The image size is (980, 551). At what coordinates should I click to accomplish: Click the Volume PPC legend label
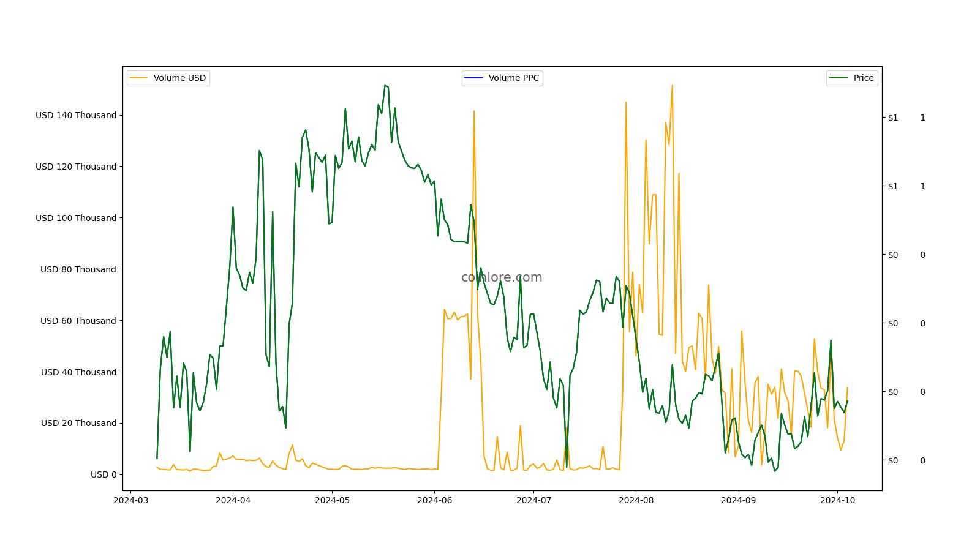click(x=514, y=78)
